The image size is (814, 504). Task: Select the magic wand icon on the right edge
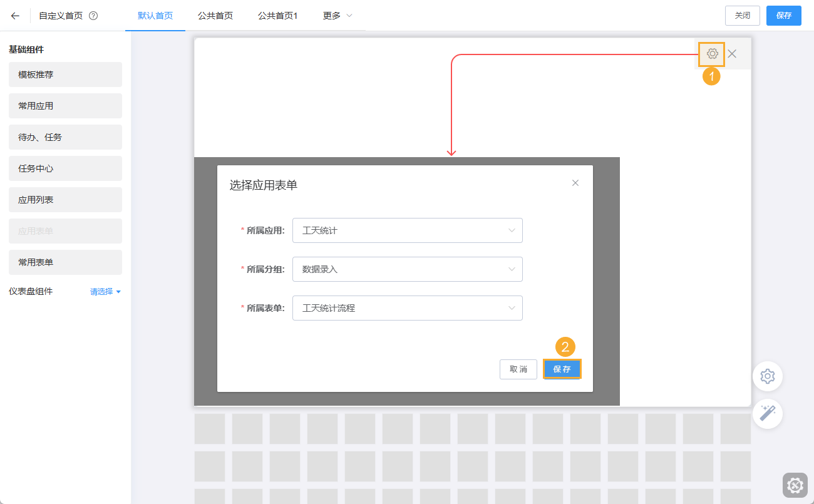click(x=767, y=414)
